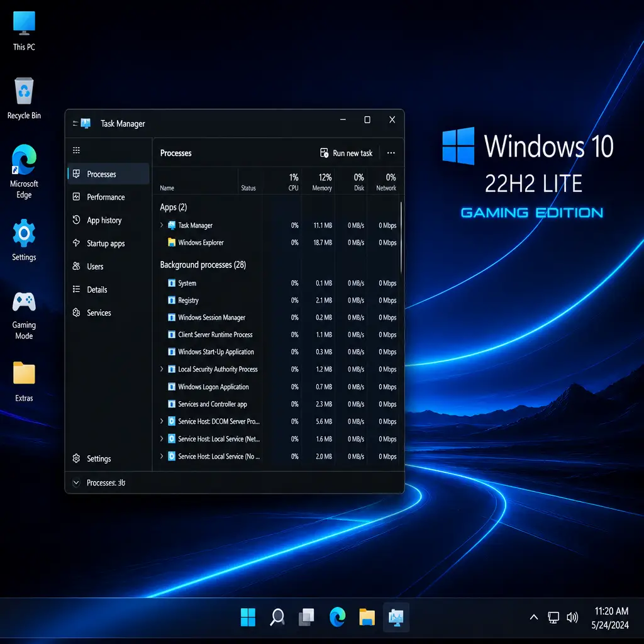Open Task View on the taskbar
Viewport: 644px width, 644px height.
(x=306, y=617)
